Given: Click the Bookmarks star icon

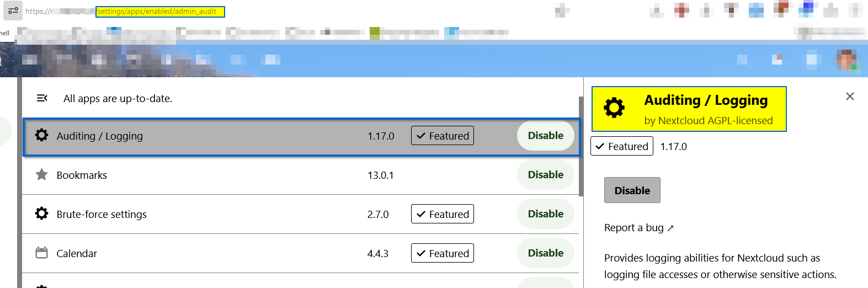Looking at the screenshot, I should pyautogui.click(x=41, y=175).
